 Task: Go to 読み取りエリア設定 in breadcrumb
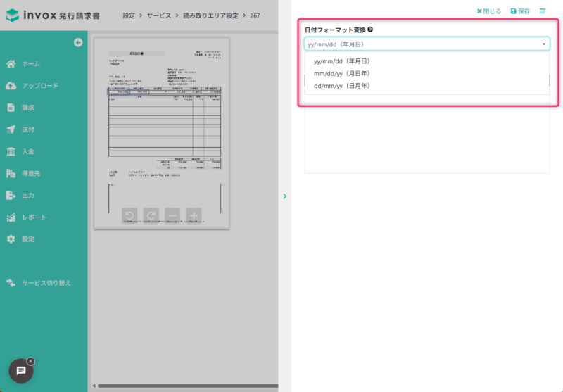(x=210, y=15)
